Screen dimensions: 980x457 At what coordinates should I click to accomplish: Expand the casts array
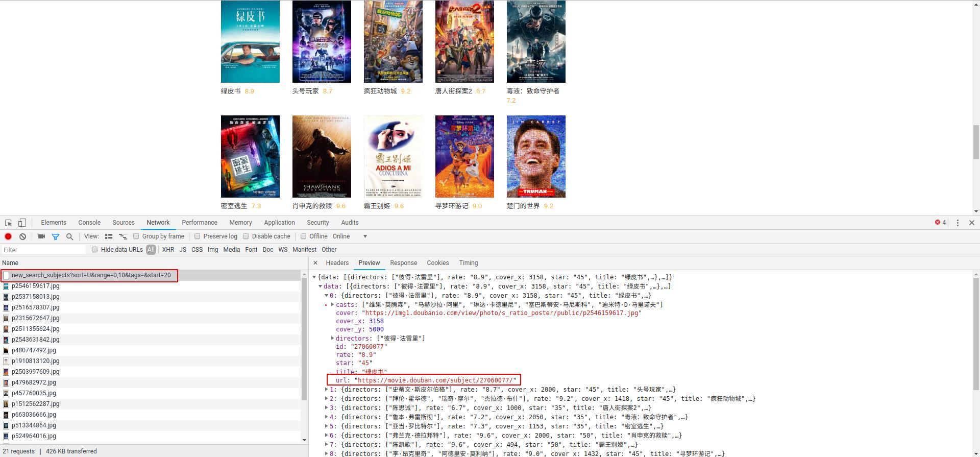(x=333, y=305)
